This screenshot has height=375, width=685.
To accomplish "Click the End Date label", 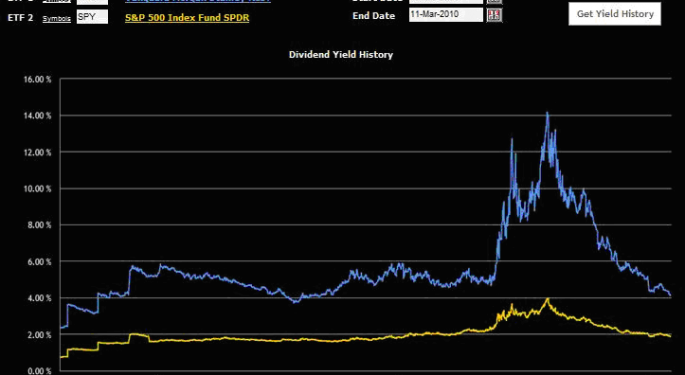I will (374, 16).
